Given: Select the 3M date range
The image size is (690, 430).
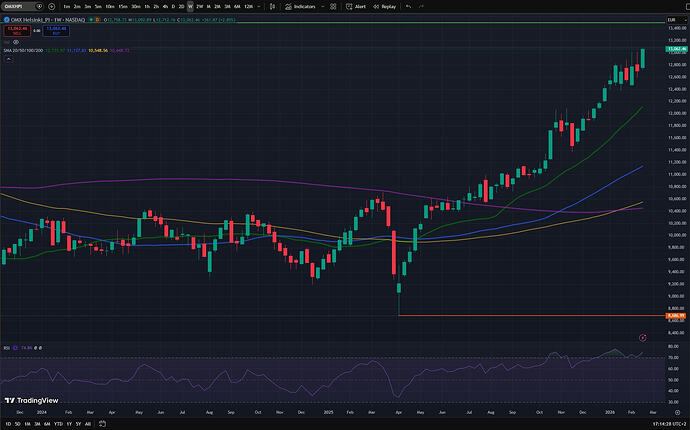Looking at the screenshot, I should [37, 424].
